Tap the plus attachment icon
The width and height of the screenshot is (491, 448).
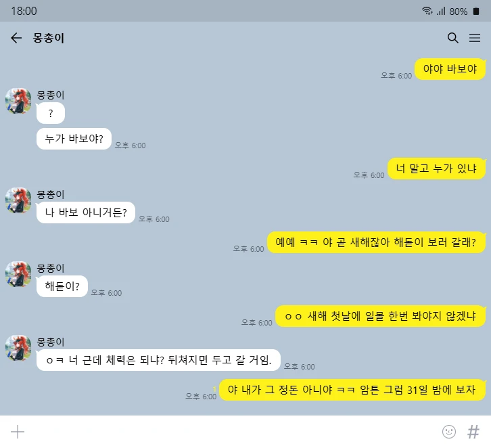18,432
